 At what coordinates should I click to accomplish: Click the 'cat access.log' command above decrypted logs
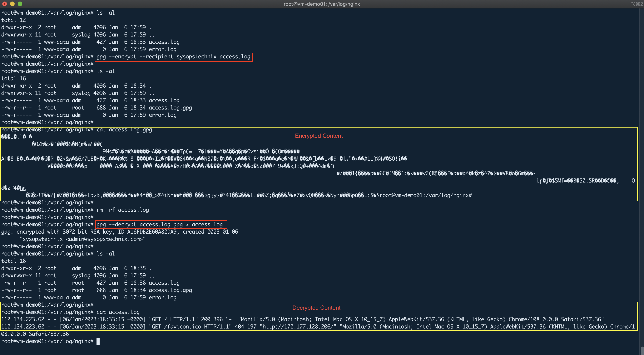pyautogui.click(x=118, y=312)
